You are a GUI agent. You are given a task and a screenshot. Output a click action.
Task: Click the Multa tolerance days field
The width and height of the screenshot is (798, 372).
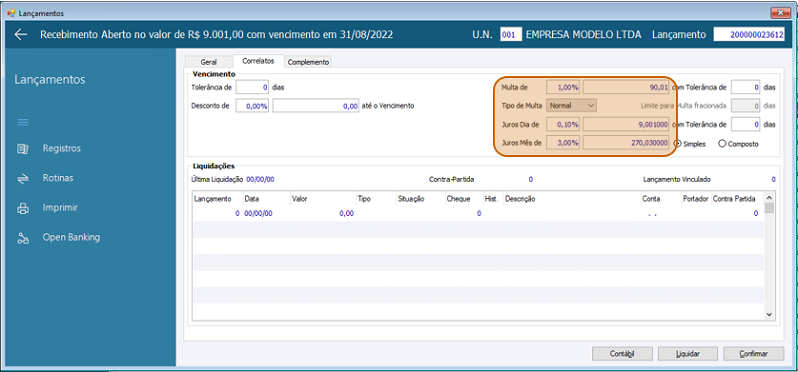coord(746,87)
